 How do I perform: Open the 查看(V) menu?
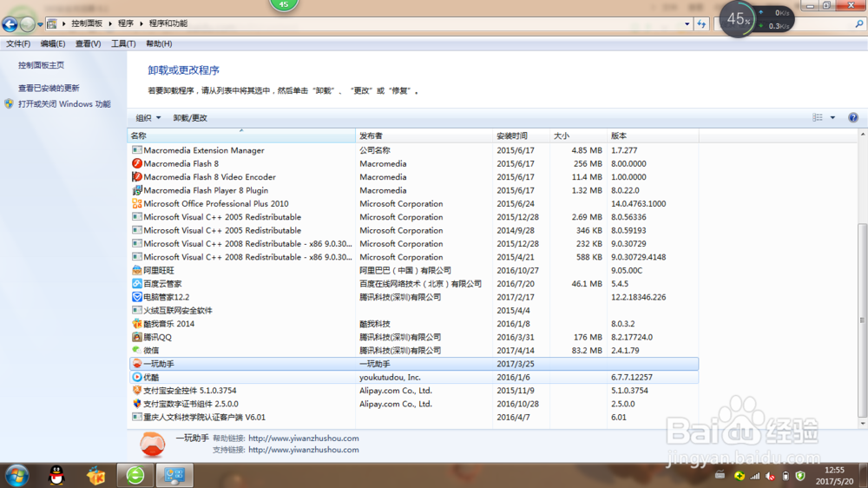pyautogui.click(x=88, y=43)
